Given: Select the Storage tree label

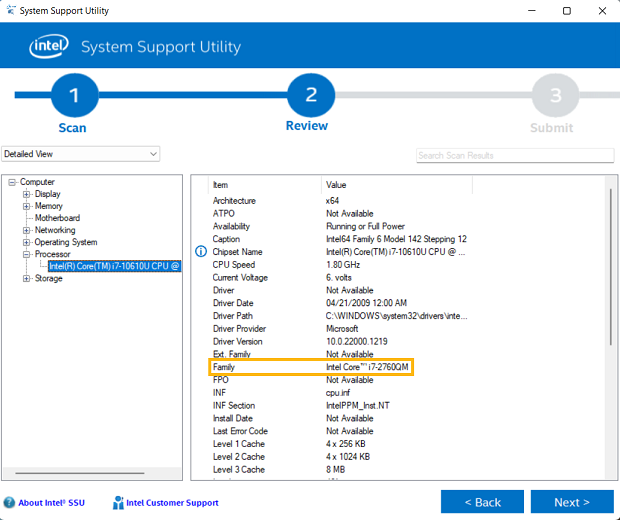Looking at the screenshot, I should coord(49,278).
